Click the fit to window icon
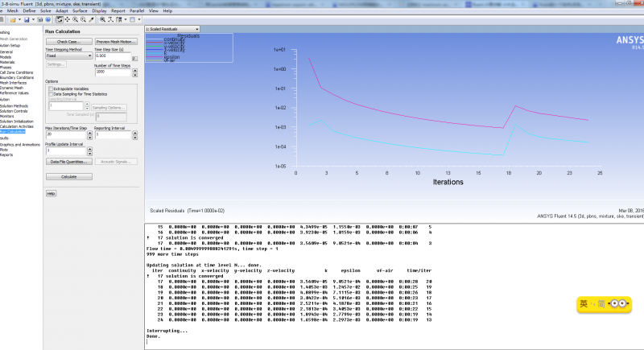Viewport: 644px width, 350px height. point(104,19)
